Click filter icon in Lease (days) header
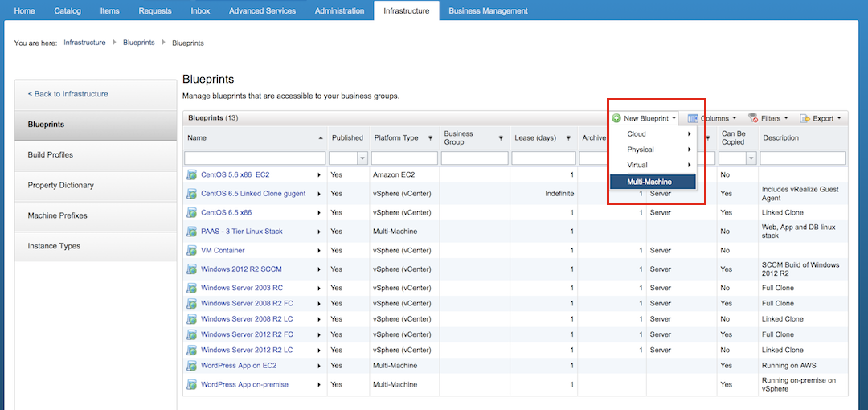This screenshot has width=868, height=410. pyautogui.click(x=568, y=138)
